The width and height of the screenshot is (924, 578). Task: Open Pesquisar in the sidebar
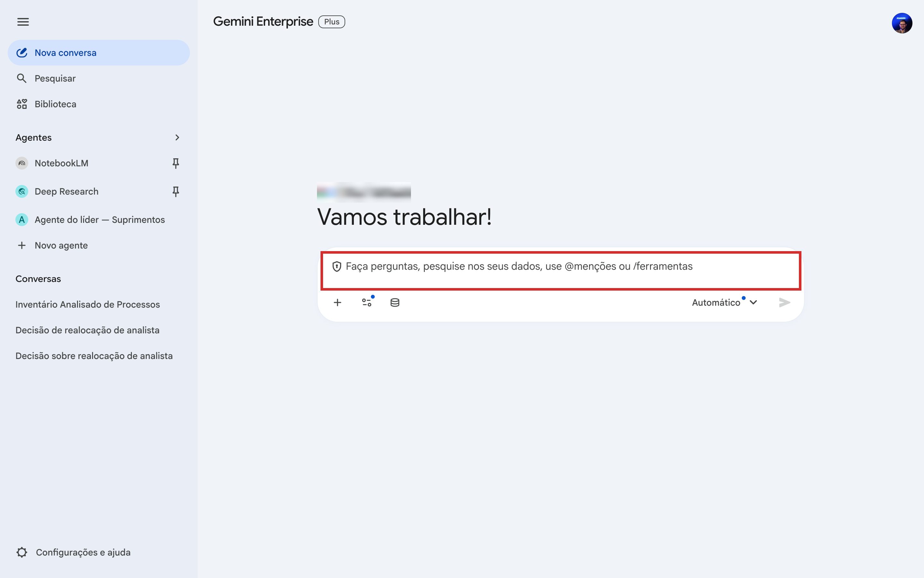pos(98,78)
